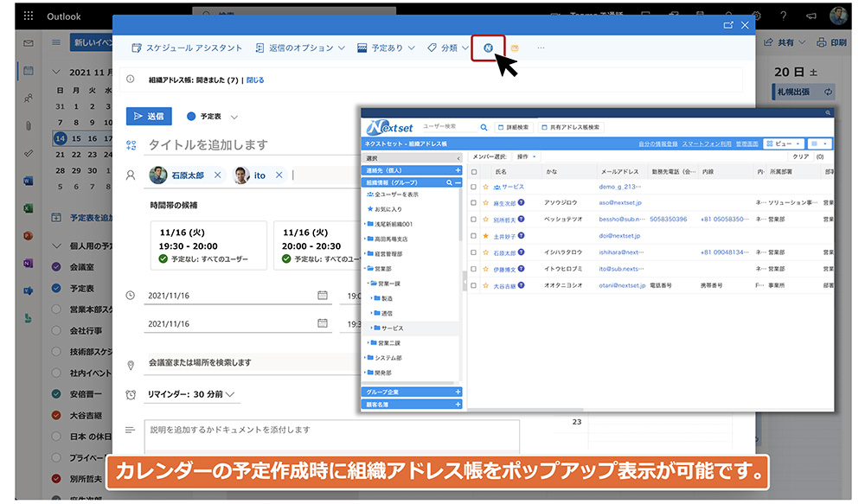The height and width of the screenshot is (504, 865).
Task: Toggle the Outlook navigation hamburger menu
Action: click(x=56, y=42)
